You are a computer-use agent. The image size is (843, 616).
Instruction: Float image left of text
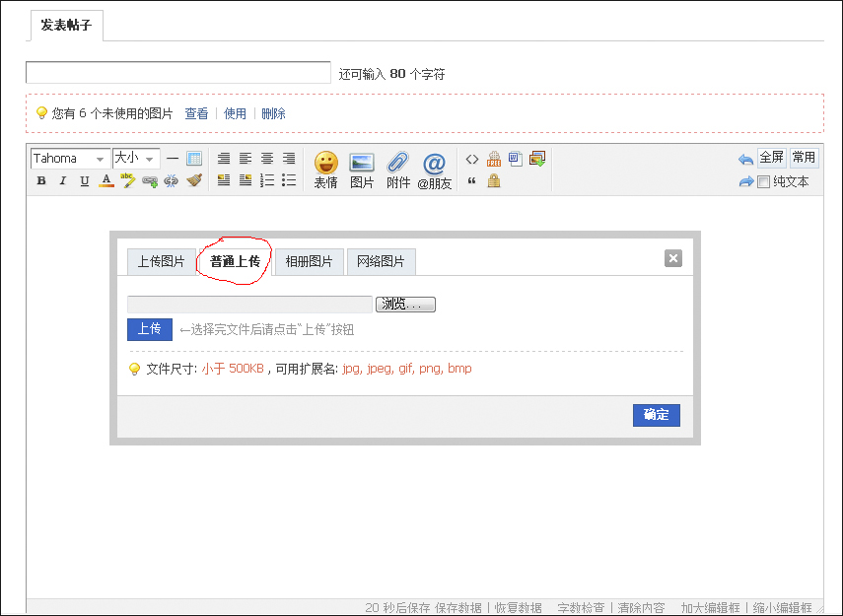pyautogui.click(x=224, y=180)
